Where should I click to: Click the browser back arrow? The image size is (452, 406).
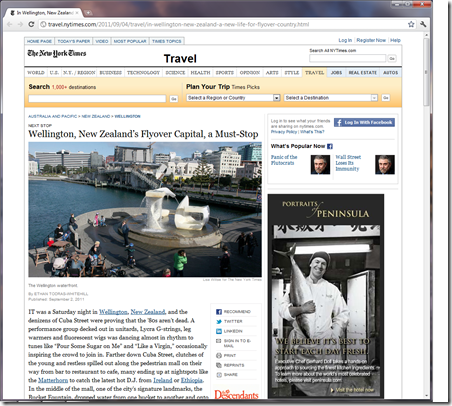[10, 24]
